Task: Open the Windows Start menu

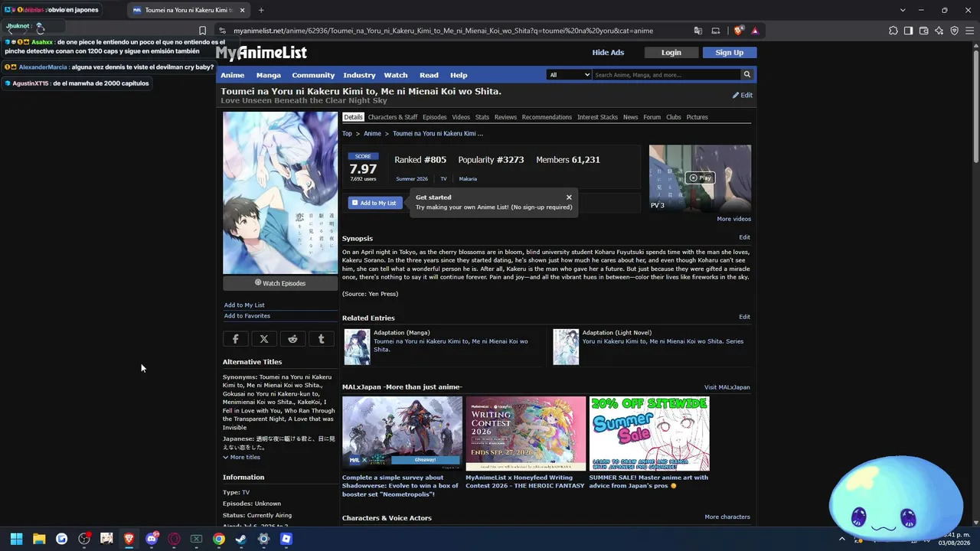Action: point(16,539)
